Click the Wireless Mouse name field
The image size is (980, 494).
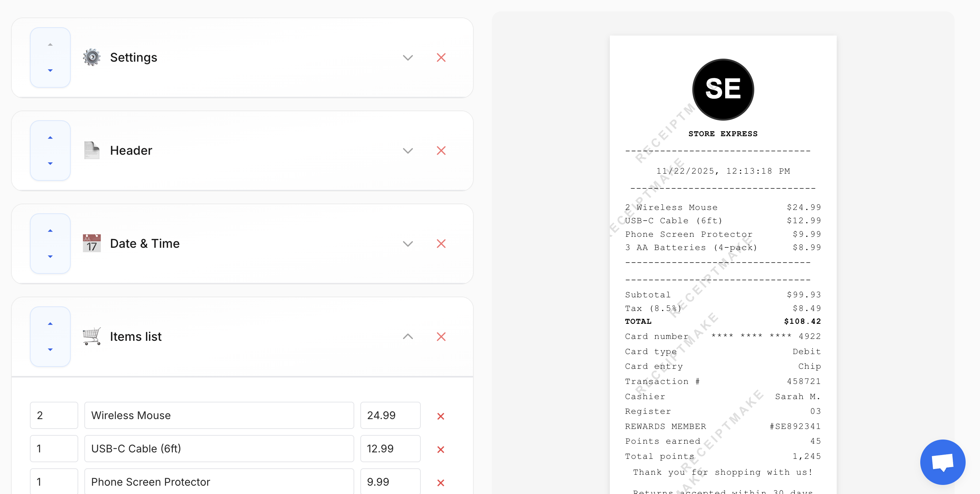[219, 415]
